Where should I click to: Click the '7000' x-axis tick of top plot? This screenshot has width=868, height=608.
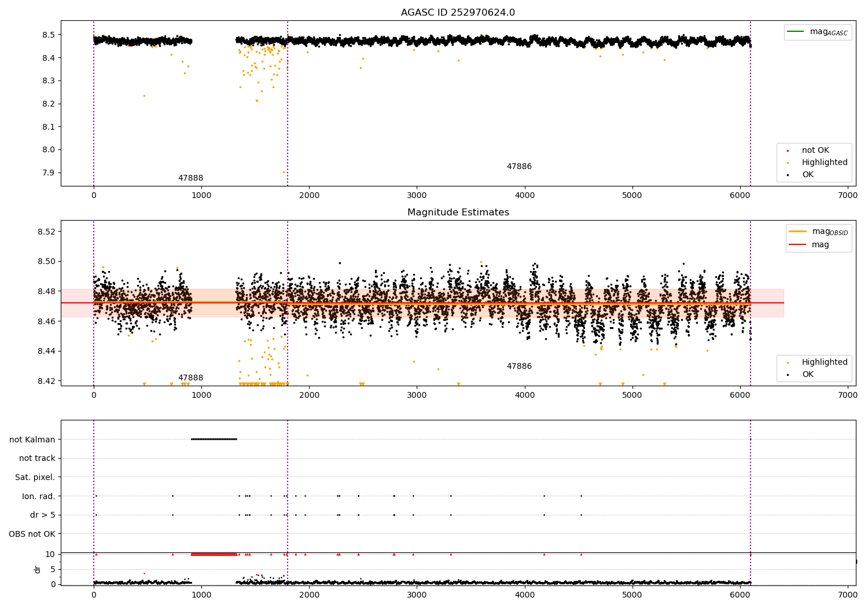[848, 196]
